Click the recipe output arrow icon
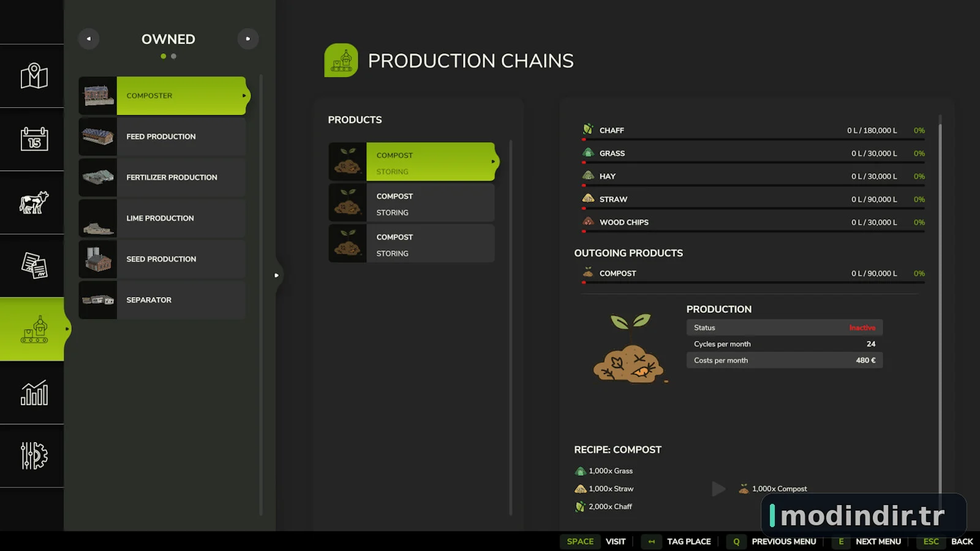980x551 pixels. 718,489
